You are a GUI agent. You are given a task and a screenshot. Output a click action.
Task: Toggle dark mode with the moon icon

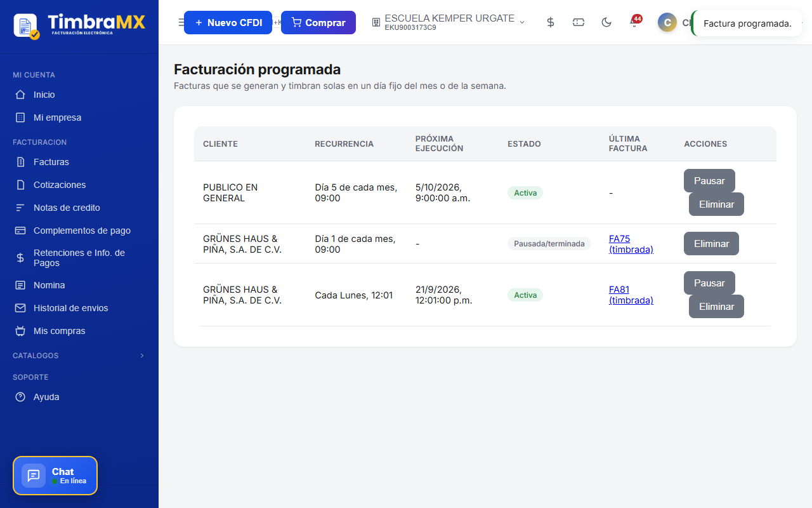[606, 22]
